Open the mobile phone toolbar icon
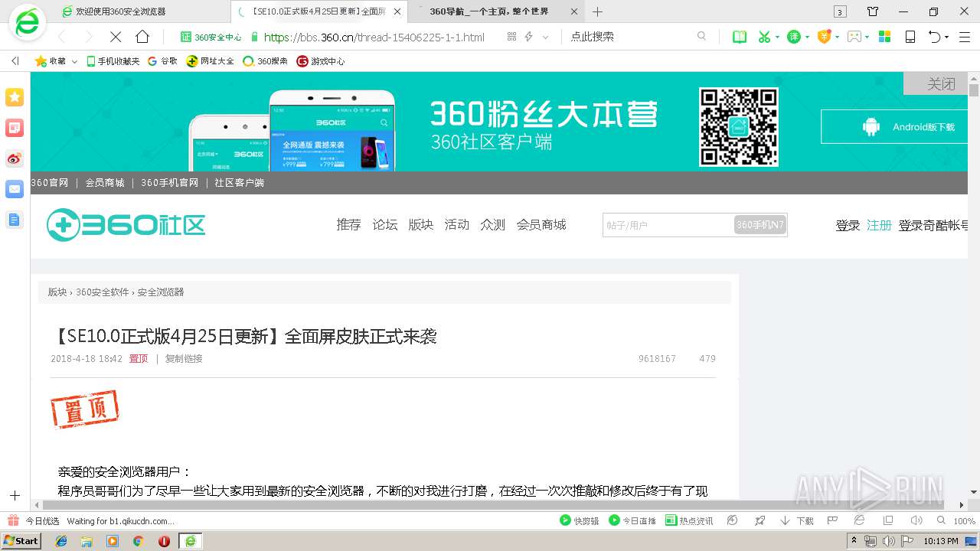 point(910,37)
